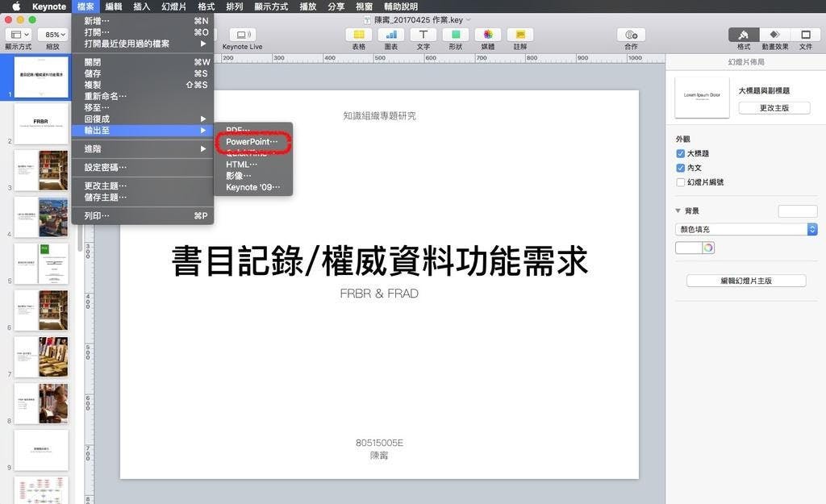Screen dimensions: 826x504
Task: Add a comment with 註解 icon
Action: click(520, 35)
